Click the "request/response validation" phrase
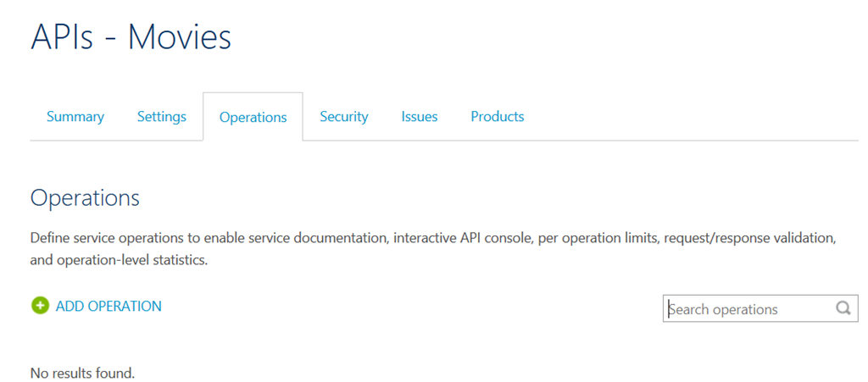The width and height of the screenshot is (868, 382). pyautogui.click(x=750, y=239)
